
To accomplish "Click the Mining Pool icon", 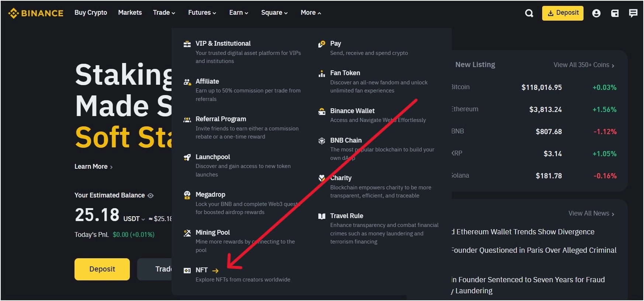I will pos(187,233).
